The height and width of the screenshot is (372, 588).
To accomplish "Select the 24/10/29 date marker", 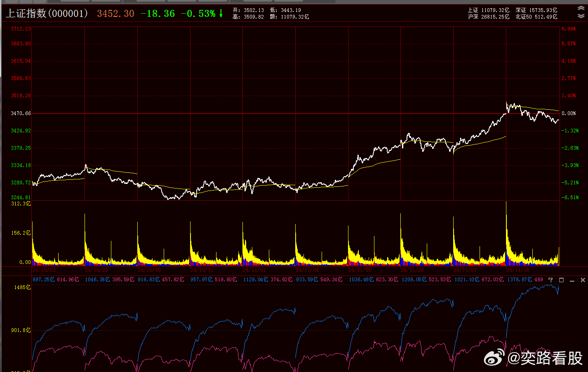I will click(x=96, y=270).
